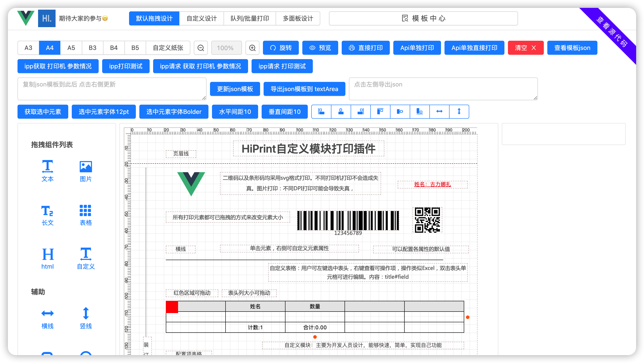The height and width of the screenshot is (363, 644).
Task: Open 模板中心 template center
Action: (423, 18)
